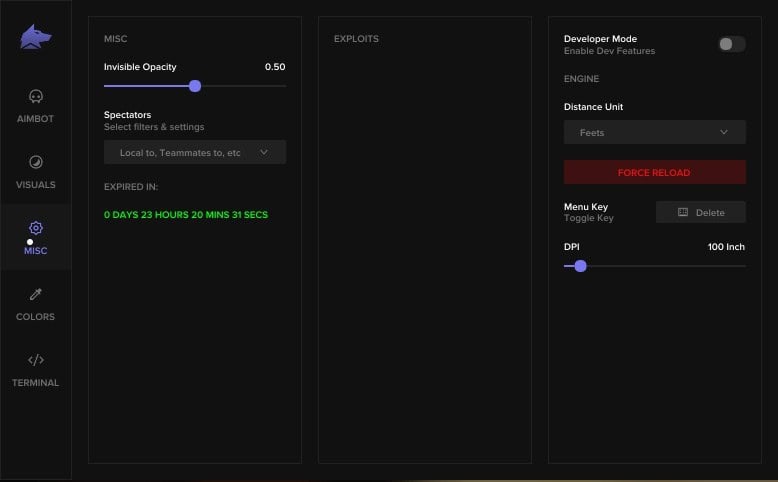The width and height of the screenshot is (778, 482).
Task: Click the Aimbot skull icon
Action: (36, 97)
